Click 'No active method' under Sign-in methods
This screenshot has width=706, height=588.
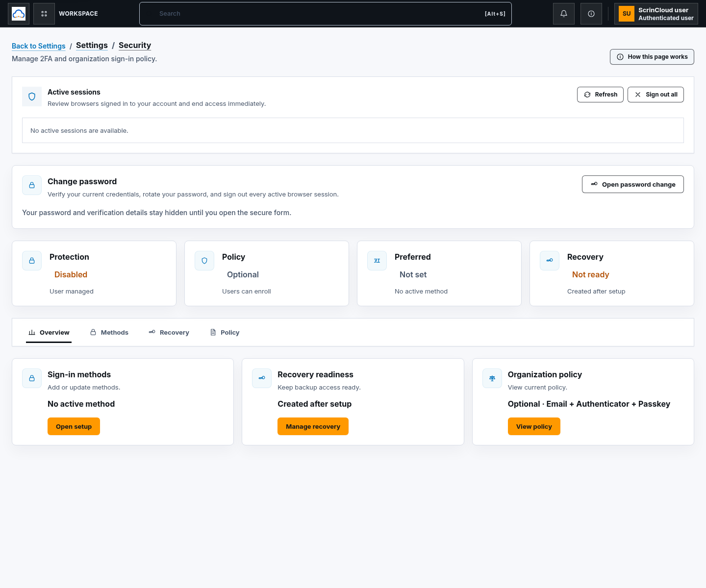point(81,404)
